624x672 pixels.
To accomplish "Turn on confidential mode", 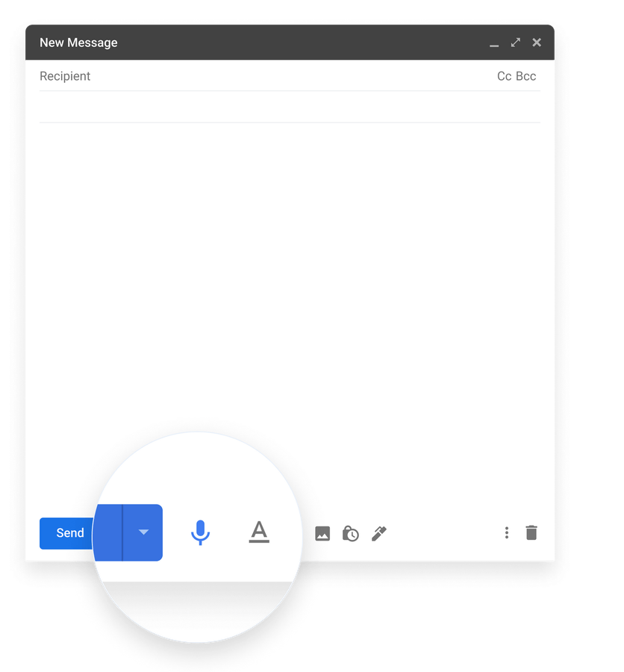I will (350, 533).
